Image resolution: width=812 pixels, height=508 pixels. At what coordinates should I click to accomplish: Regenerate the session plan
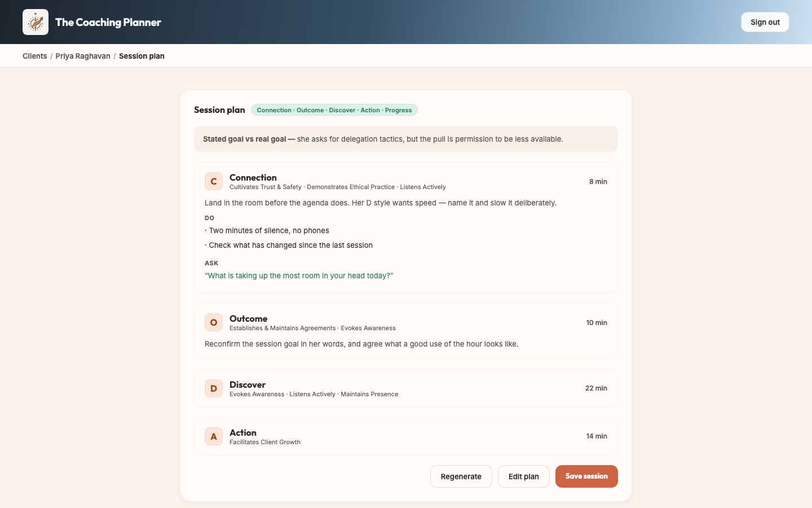tap(461, 476)
